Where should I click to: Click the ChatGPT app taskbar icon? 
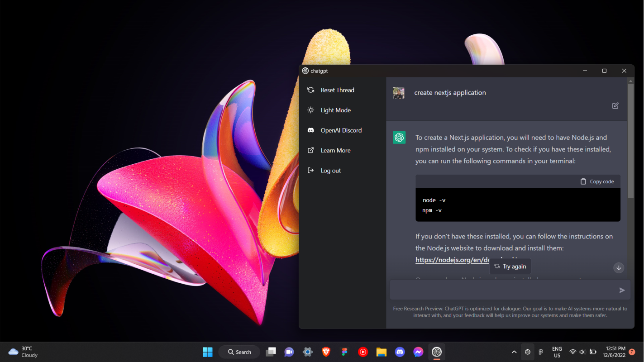(x=437, y=352)
